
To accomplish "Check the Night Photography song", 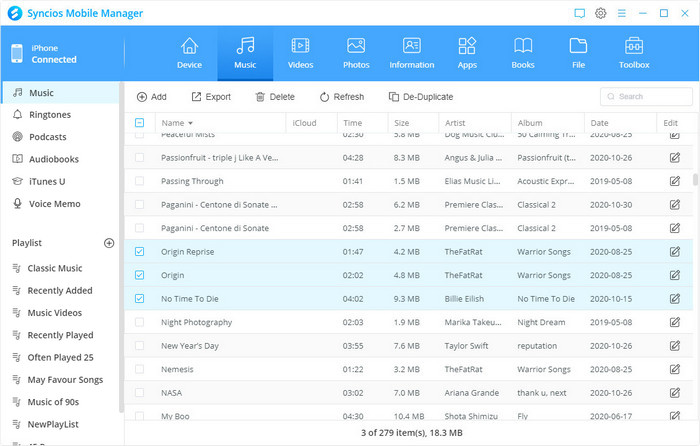I will point(139,322).
